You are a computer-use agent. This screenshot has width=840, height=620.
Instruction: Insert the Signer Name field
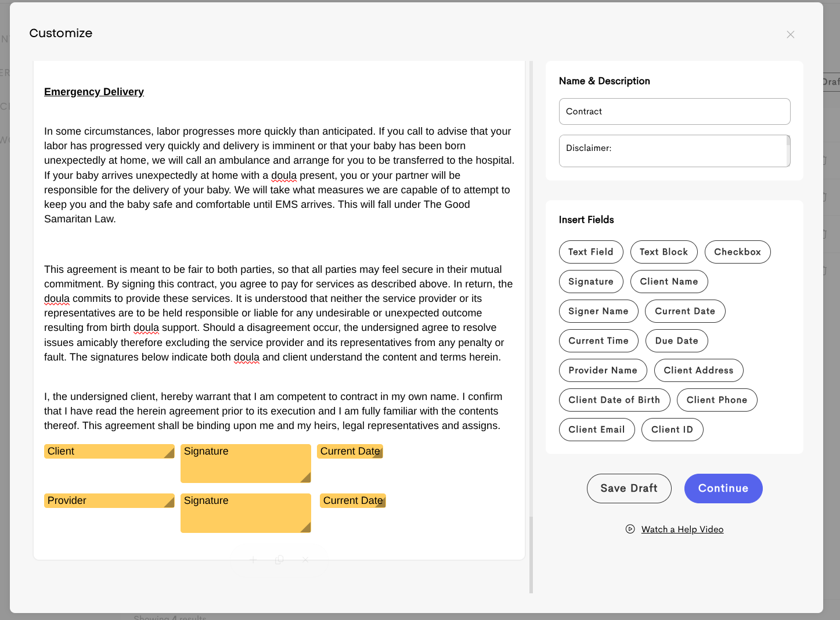point(599,311)
